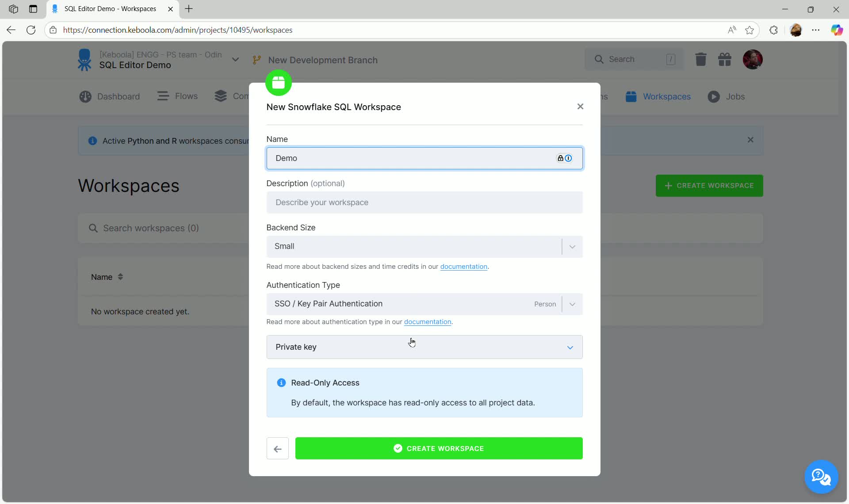The image size is (849, 504).
Task: Expand the Authentication Type dropdown
Action: (x=572, y=304)
